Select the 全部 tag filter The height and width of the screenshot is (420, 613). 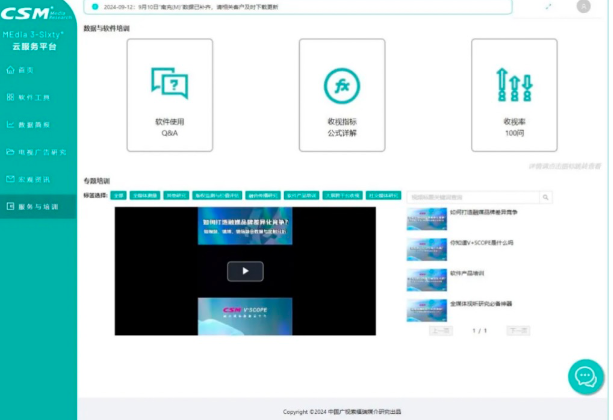tap(118, 196)
